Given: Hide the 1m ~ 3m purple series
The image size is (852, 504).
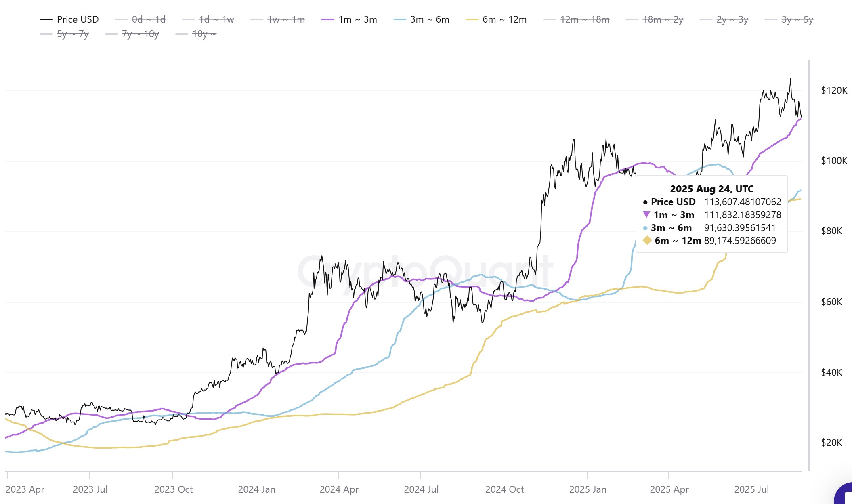Looking at the screenshot, I should pyautogui.click(x=349, y=19).
